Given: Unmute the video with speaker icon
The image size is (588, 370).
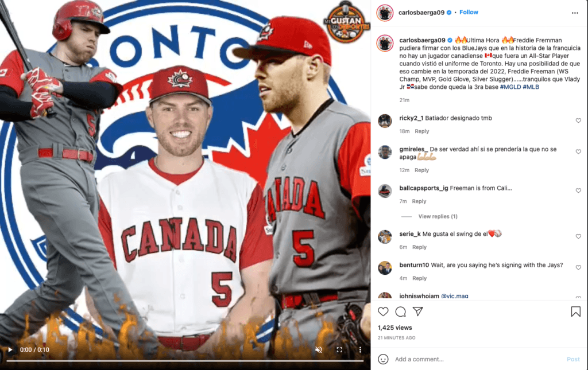Looking at the screenshot, I should pos(319,350).
